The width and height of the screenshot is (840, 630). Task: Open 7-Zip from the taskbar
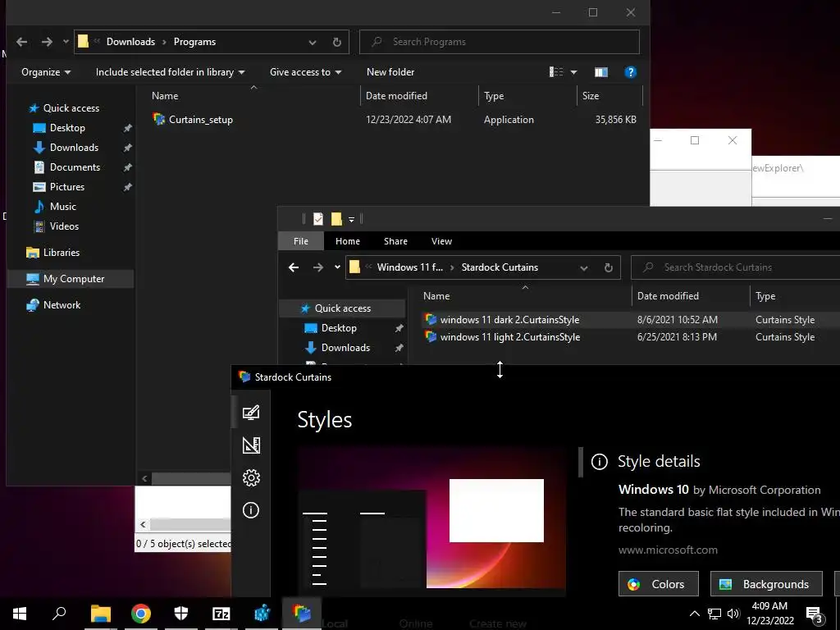point(221,614)
